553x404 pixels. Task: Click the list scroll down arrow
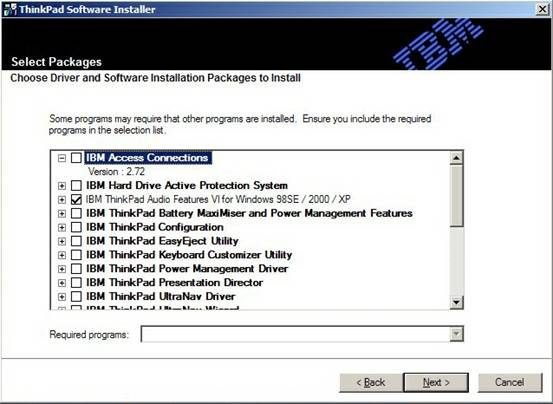(456, 302)
